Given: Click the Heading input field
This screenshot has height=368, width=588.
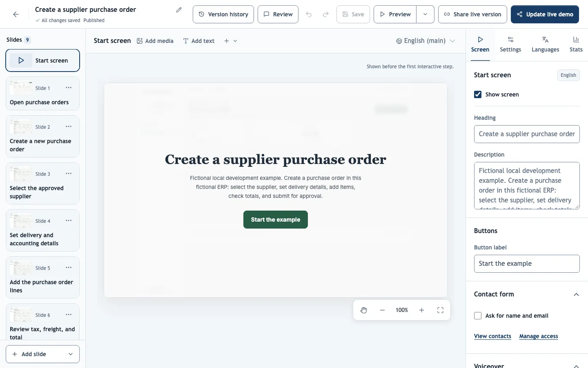Looking at the screenshot, I should pyautogui.click(x=527, y=134).
